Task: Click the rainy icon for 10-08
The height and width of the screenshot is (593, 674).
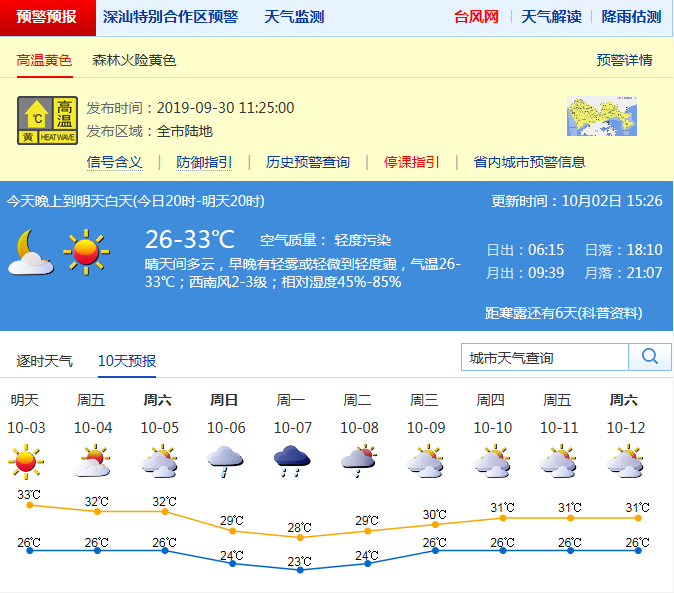Action: (x=358, y=460)
